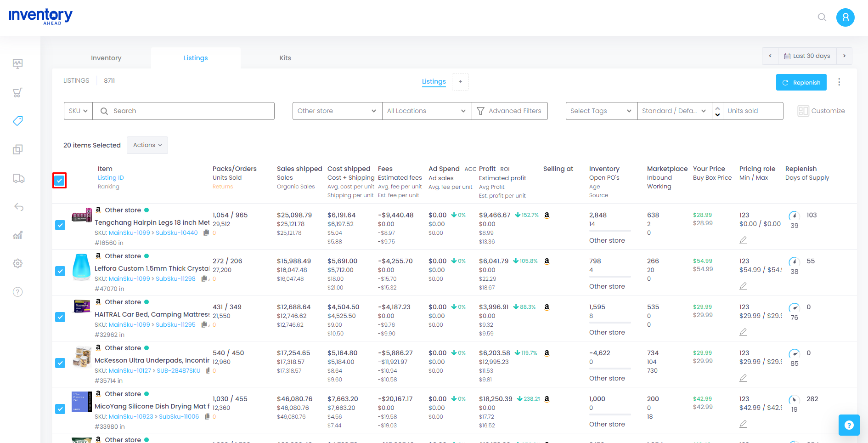The image size is (868, 443).
Task: Uncheck the Tengchang Hairpin Legs row
Action: point(60,225)
